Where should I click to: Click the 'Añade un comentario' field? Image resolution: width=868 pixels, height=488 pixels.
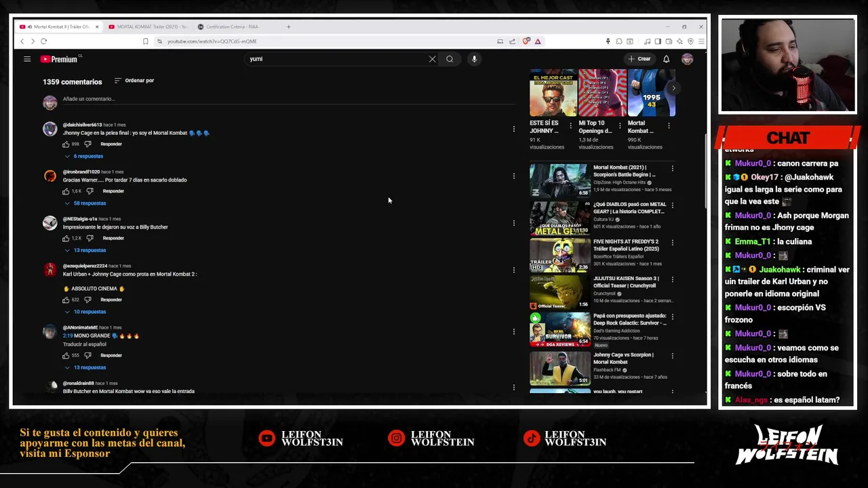[289, 99]
